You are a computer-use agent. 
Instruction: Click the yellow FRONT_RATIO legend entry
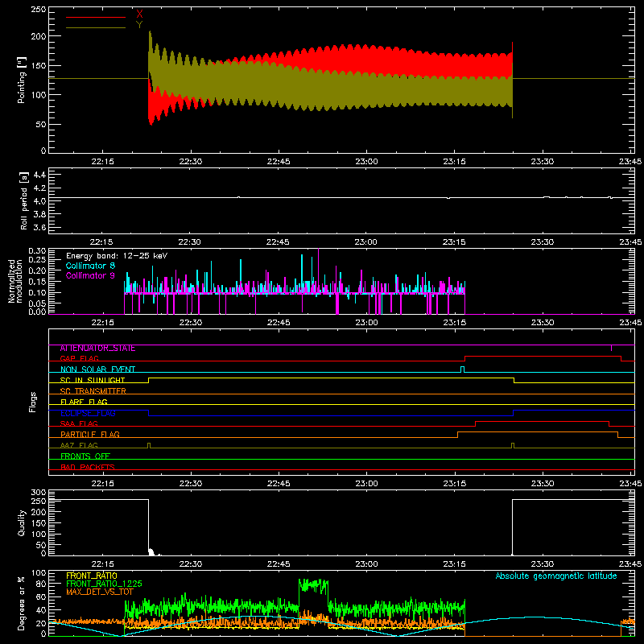[92, 576]
